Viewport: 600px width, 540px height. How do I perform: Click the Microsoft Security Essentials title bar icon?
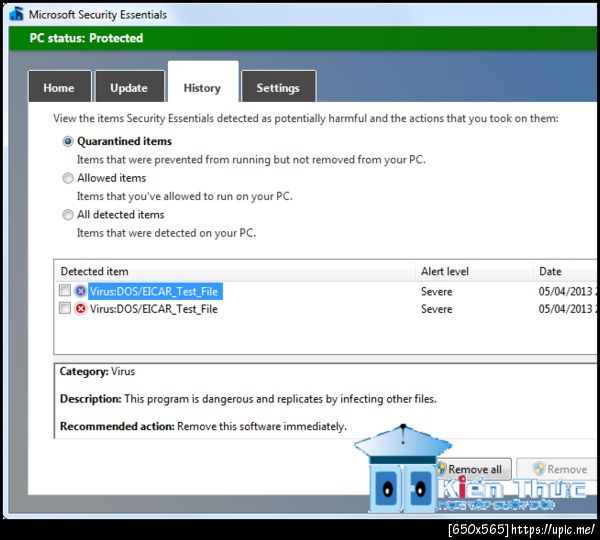click(x=16, y=14)
